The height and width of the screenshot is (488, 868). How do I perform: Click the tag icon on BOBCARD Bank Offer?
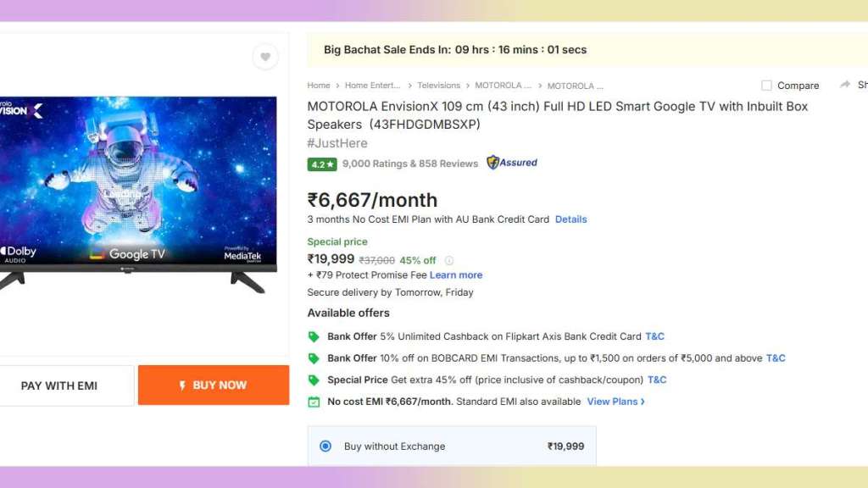tap(314, 358)
